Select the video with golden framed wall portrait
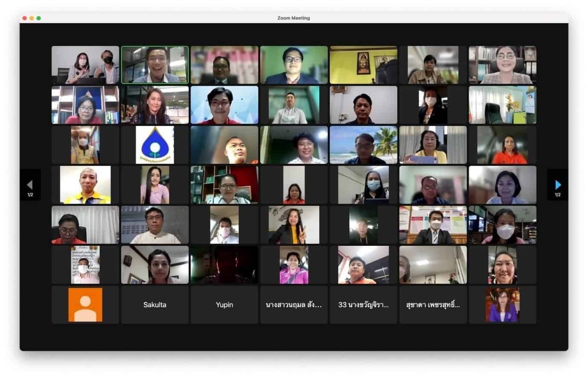 pos(363,65)
